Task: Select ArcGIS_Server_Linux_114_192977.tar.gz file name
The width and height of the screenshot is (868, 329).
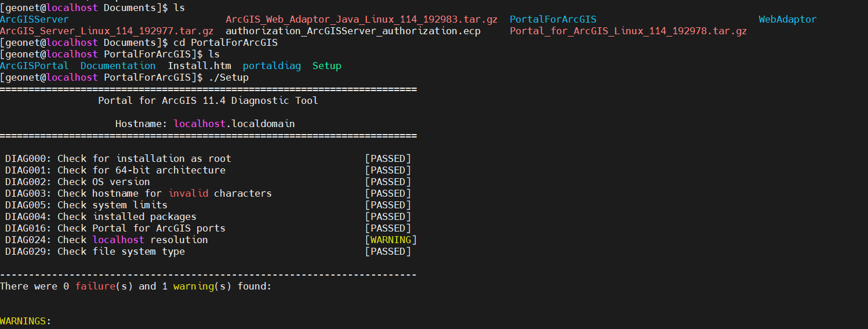Action: pos(107,31)
